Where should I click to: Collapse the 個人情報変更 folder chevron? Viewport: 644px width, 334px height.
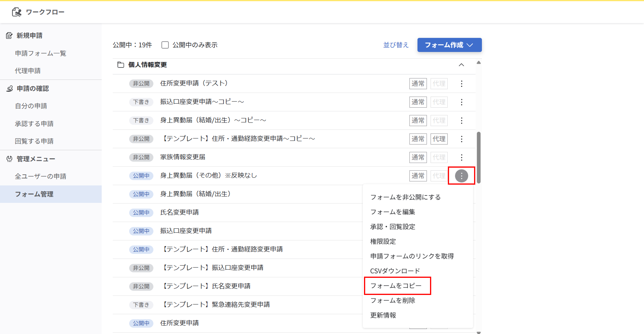point(461,65)
